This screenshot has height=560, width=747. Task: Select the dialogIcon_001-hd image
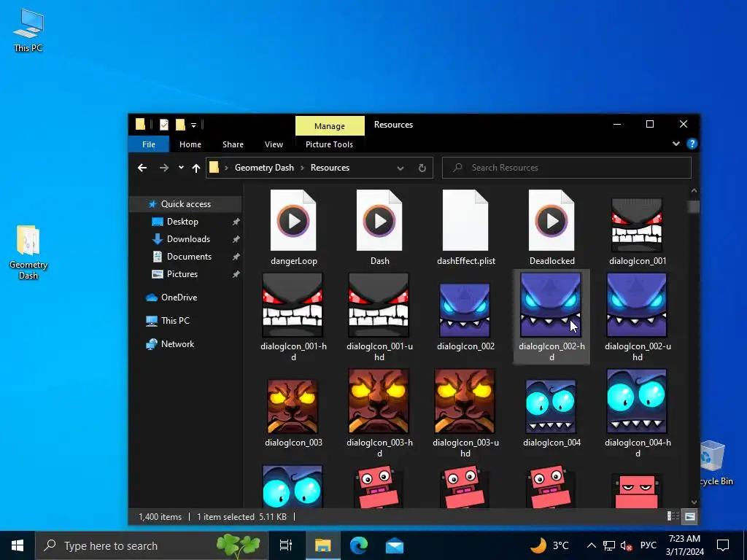293,316
